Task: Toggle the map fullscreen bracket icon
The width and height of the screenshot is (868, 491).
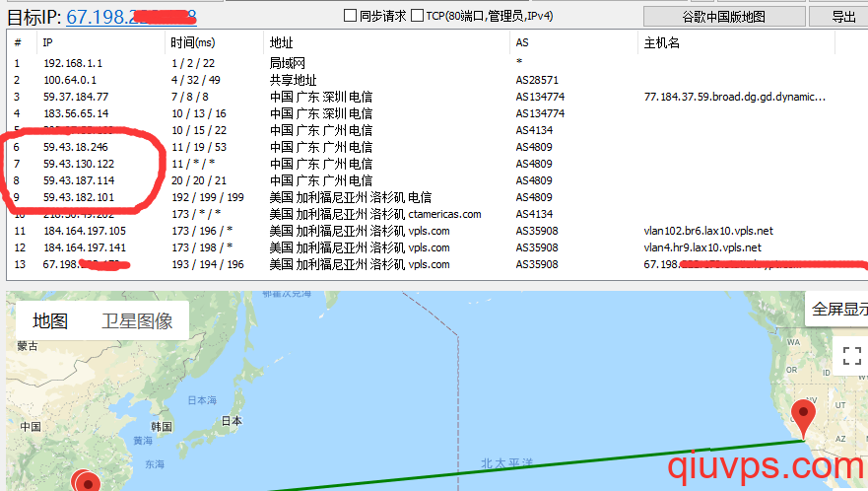Action: tap(851, 356)
